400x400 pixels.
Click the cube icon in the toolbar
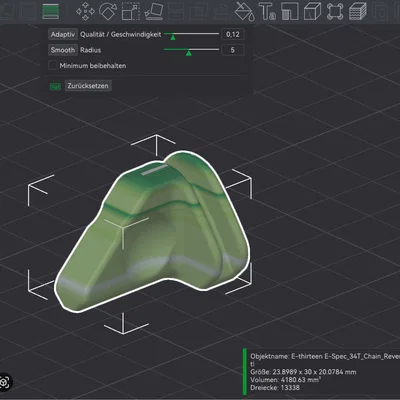click(x=313, y=11)
